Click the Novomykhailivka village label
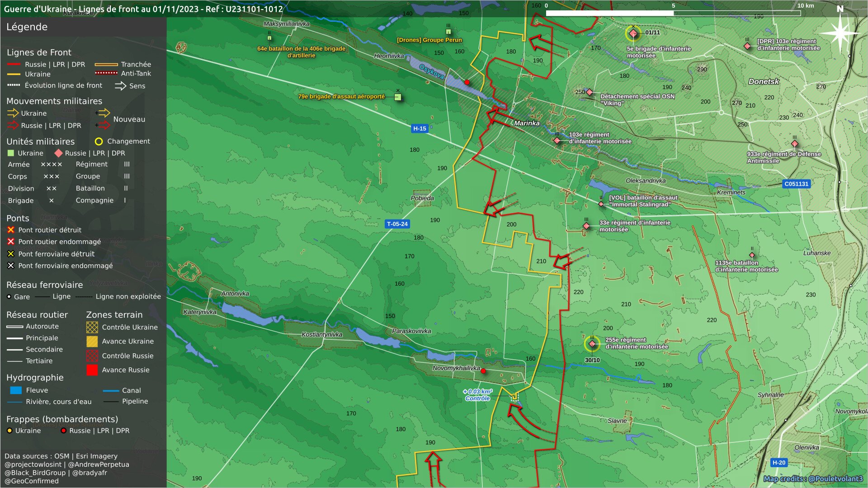Viewport: 868px width, 488px height. [x=456, y=368]
